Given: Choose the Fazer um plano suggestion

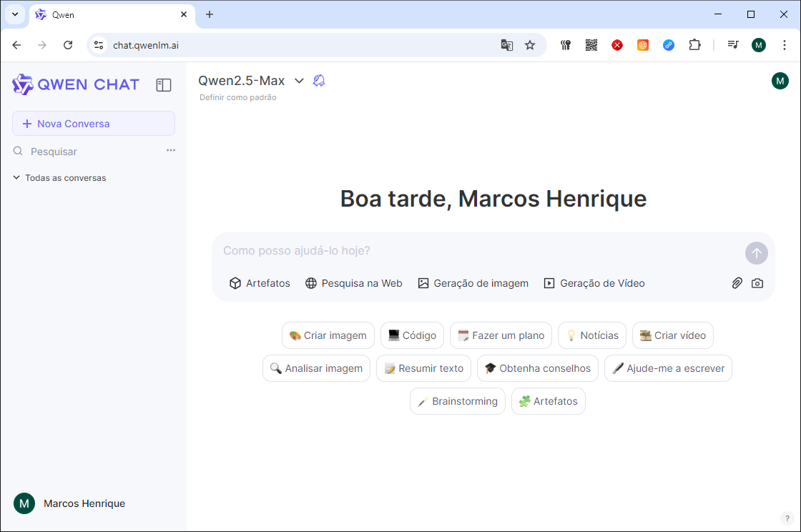Looking at the screenshot, I should coord(501,335).
